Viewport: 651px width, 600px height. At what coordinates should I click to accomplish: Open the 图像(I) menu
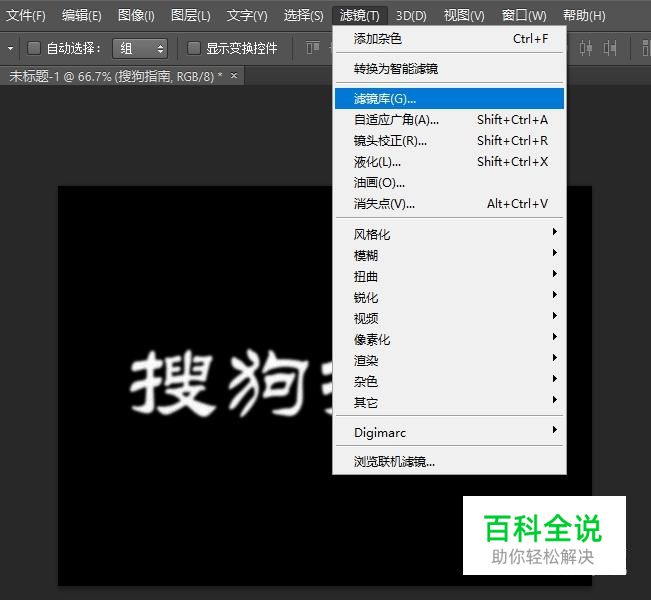click(136, 16)
